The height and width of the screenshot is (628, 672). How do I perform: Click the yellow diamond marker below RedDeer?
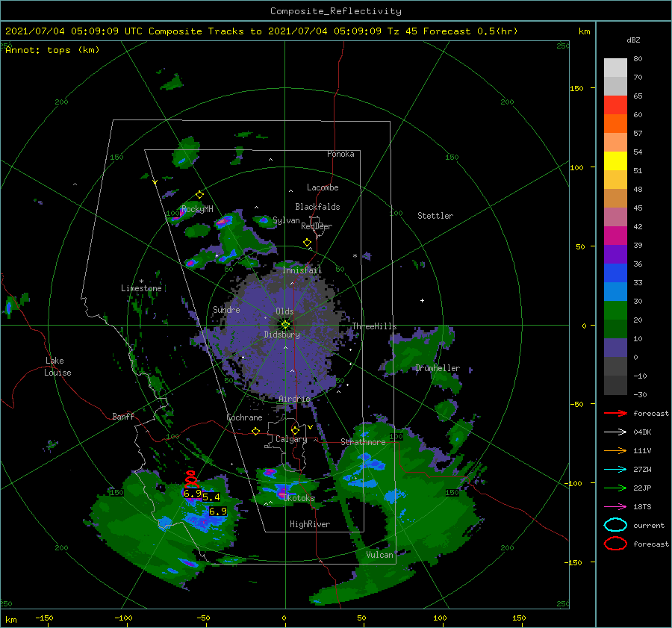click(x=307, y=243)
